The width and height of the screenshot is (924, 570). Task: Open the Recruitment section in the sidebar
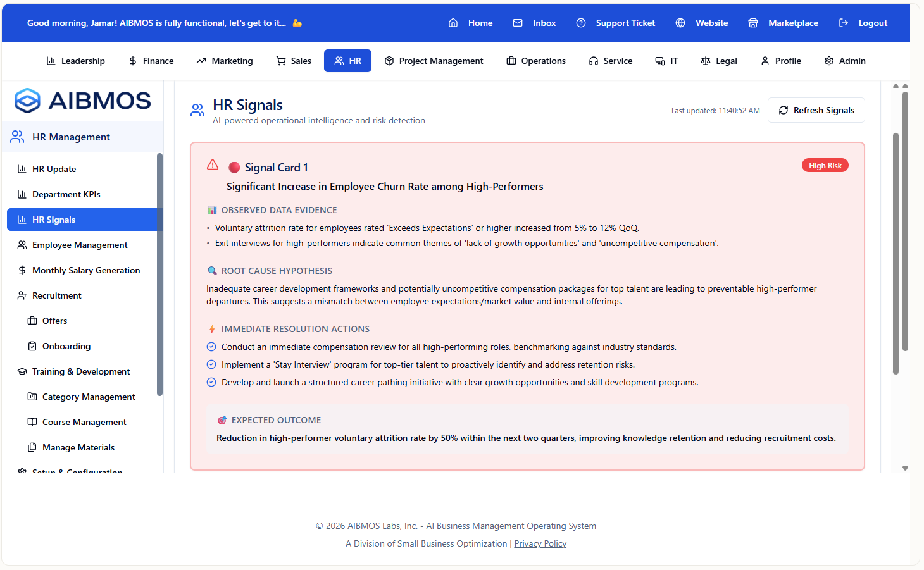click(82, 295)
